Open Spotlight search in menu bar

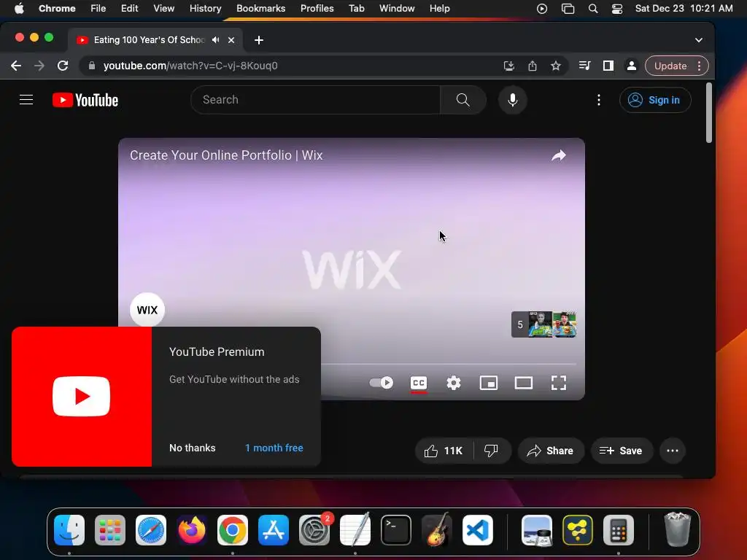tap(592, 8)
